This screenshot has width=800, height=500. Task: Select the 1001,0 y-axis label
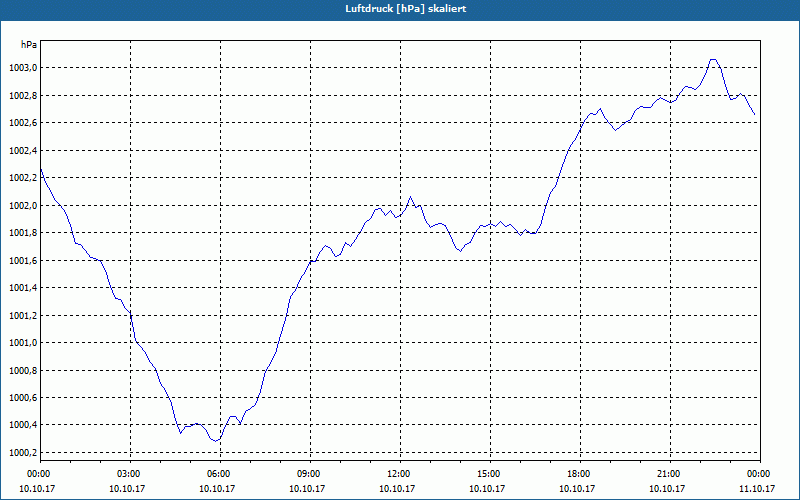22,343
